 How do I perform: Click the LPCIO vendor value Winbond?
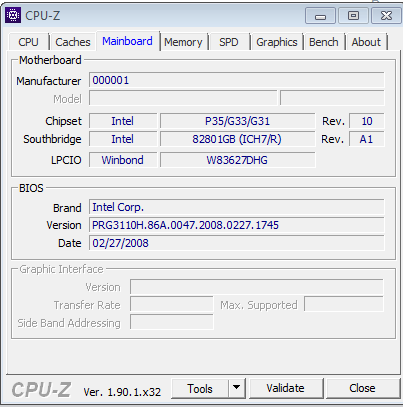(123, 160)
